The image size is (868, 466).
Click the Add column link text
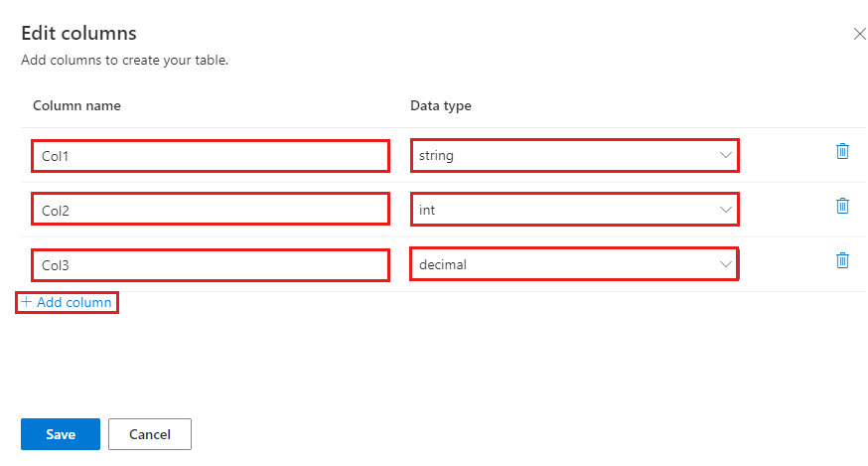74,302
